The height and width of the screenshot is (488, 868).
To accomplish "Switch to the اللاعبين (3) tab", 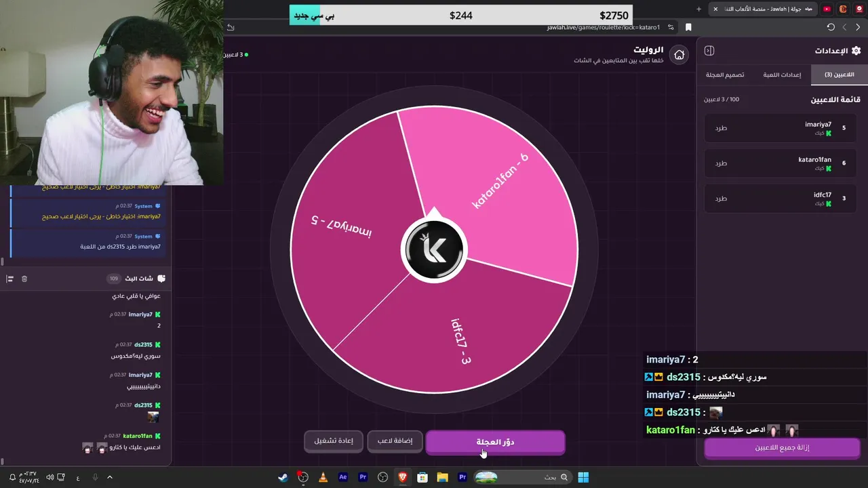I will pyautogui.click(x=839, y=75).
